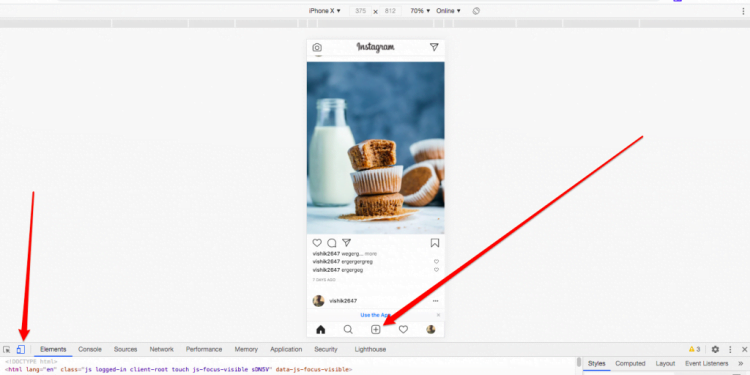Switch to the Memory tab
The width and height of the screenshot is (750, 375).
coord(246,349)
